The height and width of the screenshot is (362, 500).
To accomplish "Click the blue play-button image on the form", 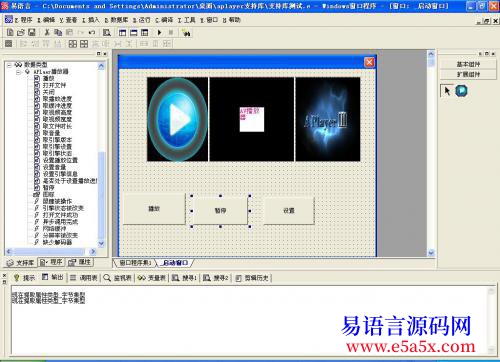I will coord(177,119).
